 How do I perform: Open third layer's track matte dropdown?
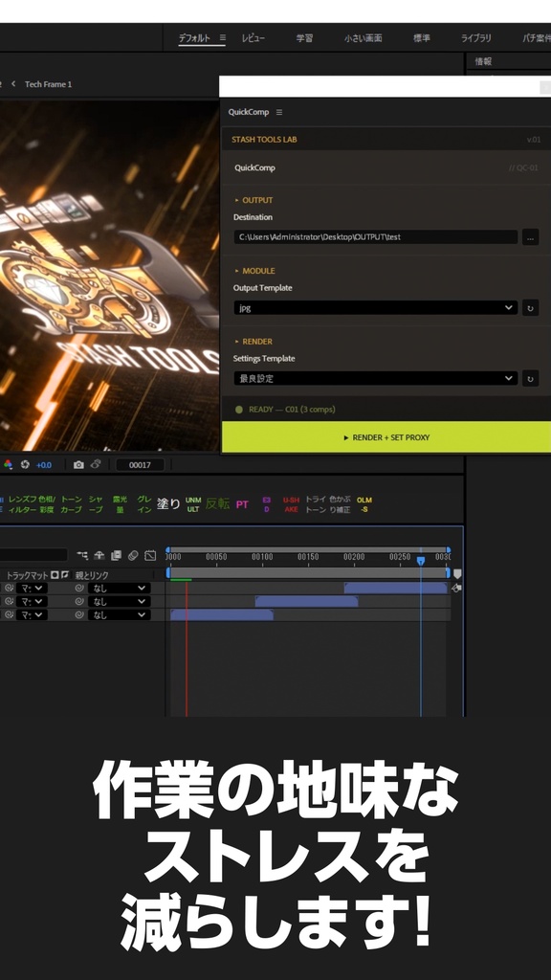32,615
